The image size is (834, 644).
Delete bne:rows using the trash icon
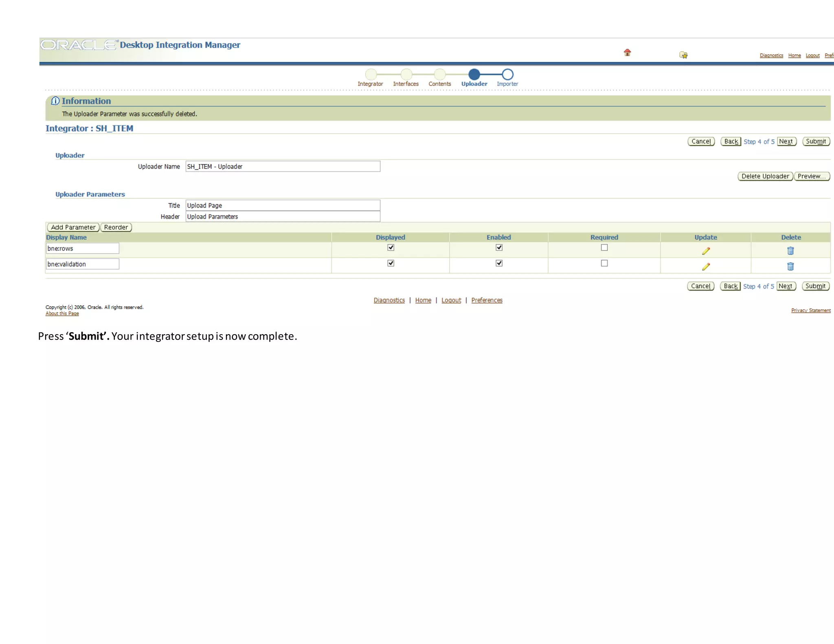[x=790, y=251]
